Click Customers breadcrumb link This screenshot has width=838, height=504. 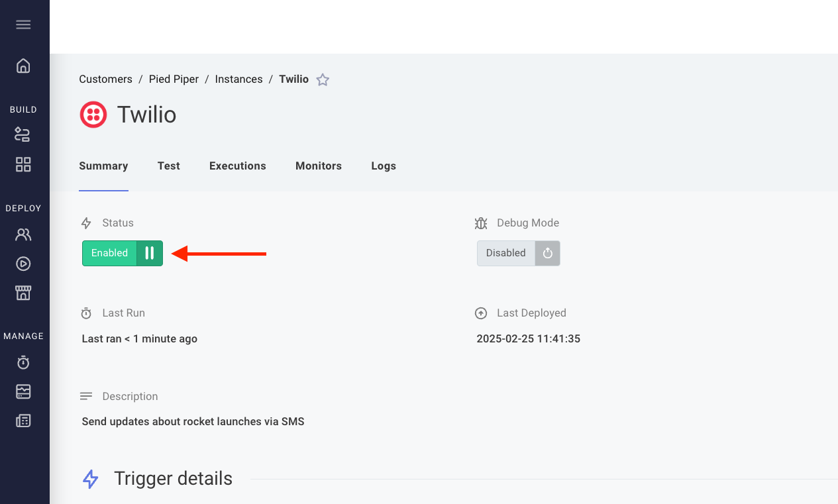[105, 79]
